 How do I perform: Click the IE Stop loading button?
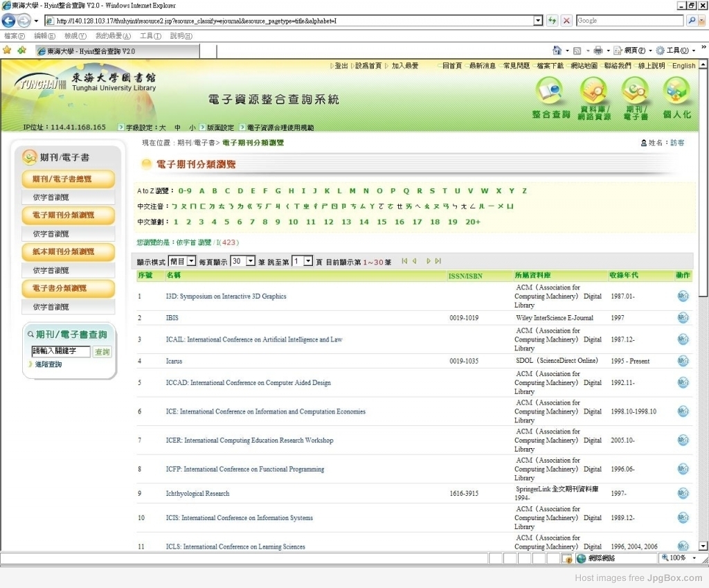click(x=566, y=21)
